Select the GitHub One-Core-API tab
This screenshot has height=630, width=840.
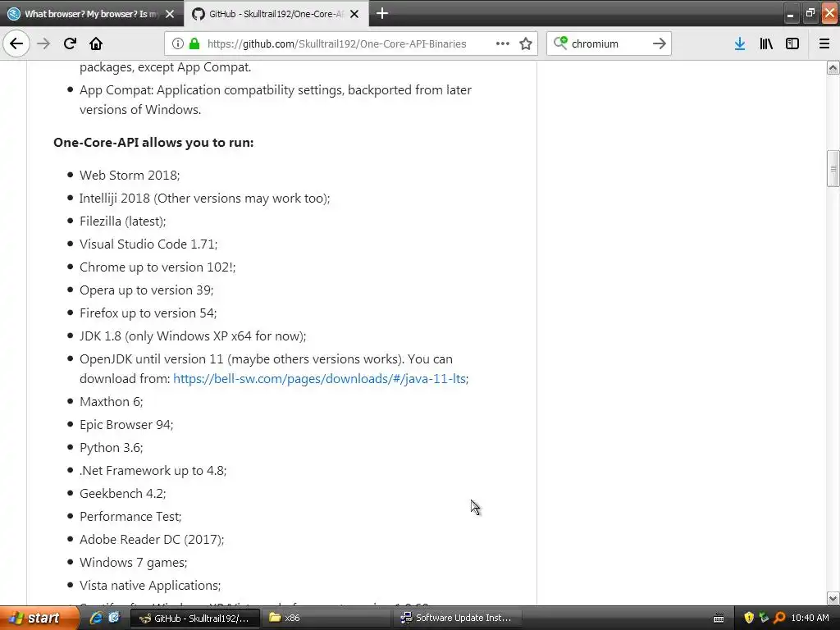pyautogui.click(x=276, y=14)
